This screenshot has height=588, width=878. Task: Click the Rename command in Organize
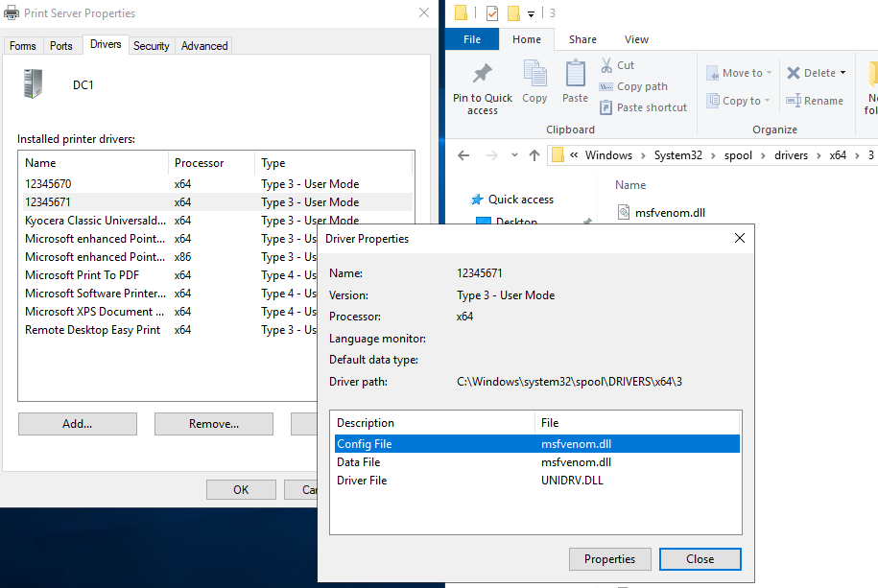pyautogui.click(x=815, y=101)
